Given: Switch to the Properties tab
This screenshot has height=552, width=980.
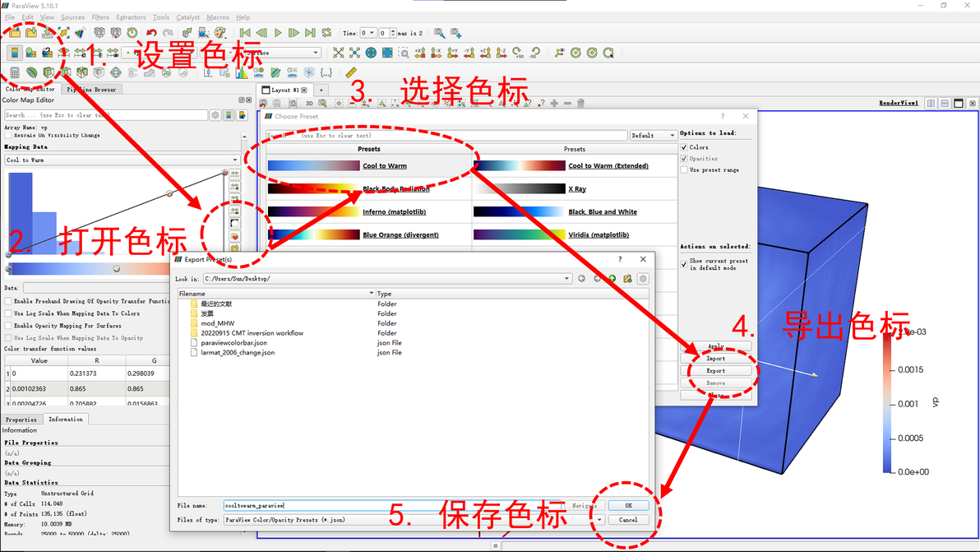Looking at the screenshot, I should pos(21,420).
